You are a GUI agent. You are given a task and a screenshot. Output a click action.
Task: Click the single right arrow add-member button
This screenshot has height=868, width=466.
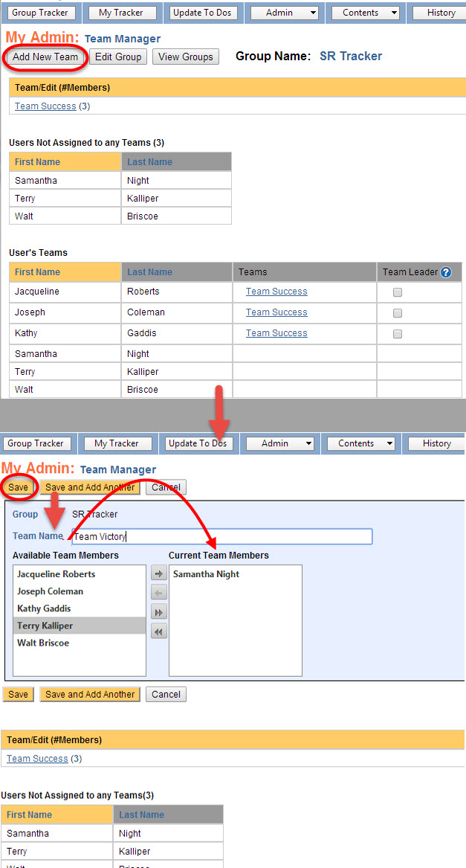click(x=159, y=573)
